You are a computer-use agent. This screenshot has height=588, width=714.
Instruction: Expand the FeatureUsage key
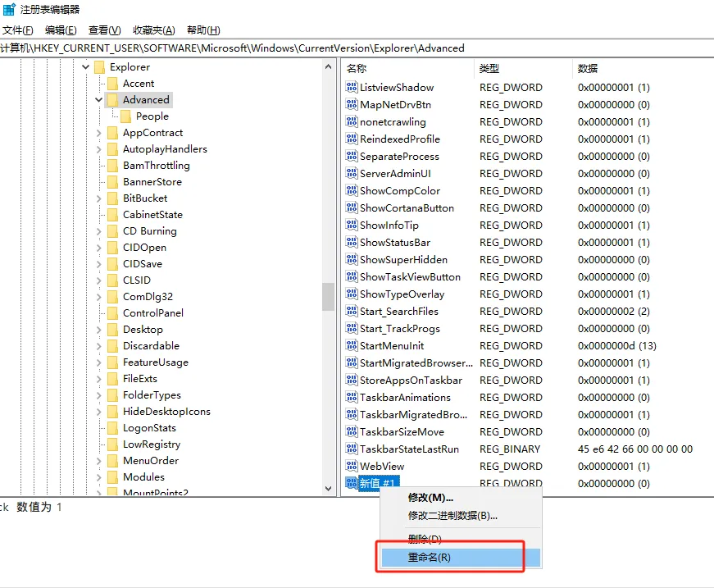tap(99, 362)
